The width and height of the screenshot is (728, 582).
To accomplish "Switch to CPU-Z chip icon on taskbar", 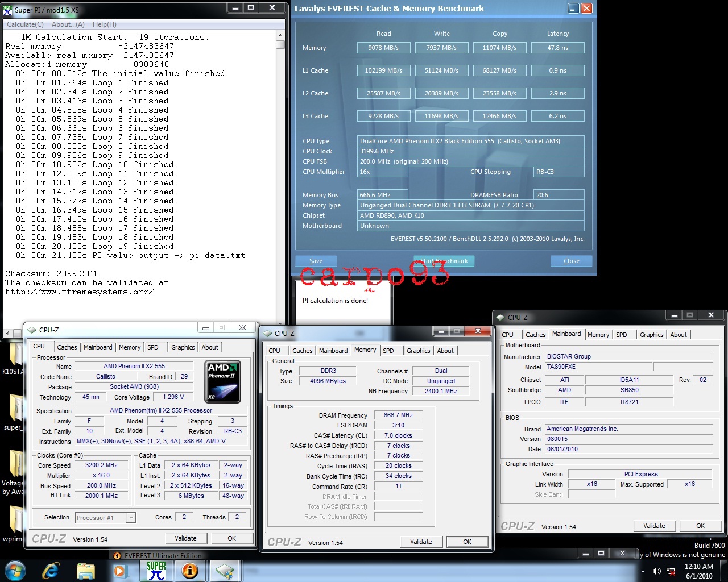I will click(225, 571).
